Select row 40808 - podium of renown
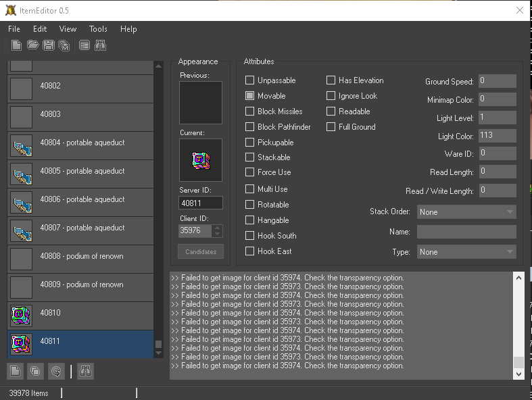 coord(80,259)
